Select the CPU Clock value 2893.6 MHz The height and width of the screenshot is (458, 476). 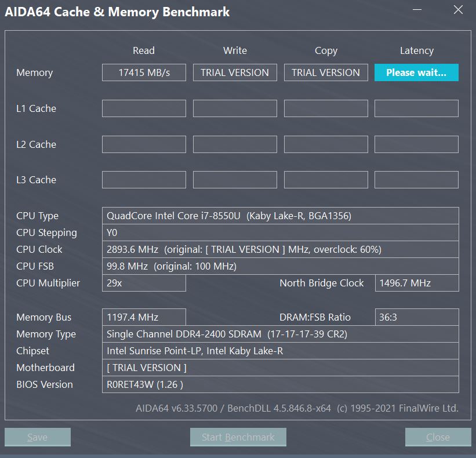click(x=281, y=249)
